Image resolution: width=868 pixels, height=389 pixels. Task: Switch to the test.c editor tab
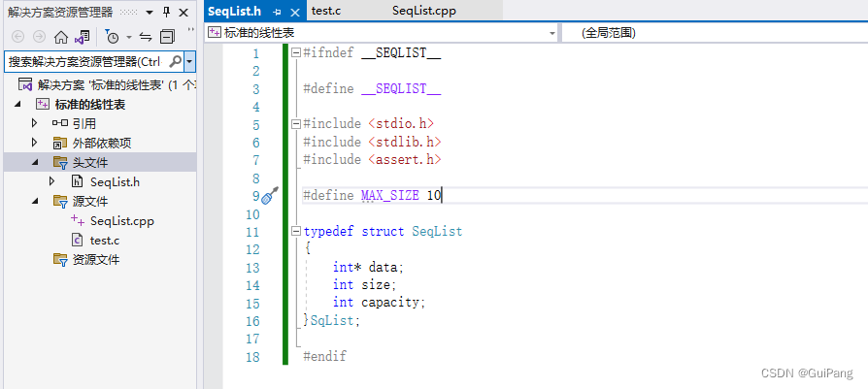pos(326,11)
